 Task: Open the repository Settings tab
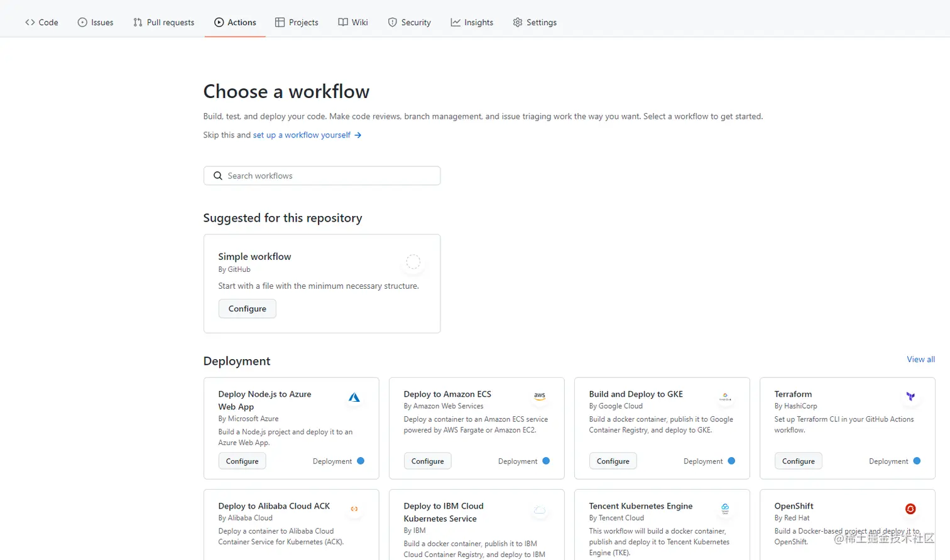tap(535, 23)
